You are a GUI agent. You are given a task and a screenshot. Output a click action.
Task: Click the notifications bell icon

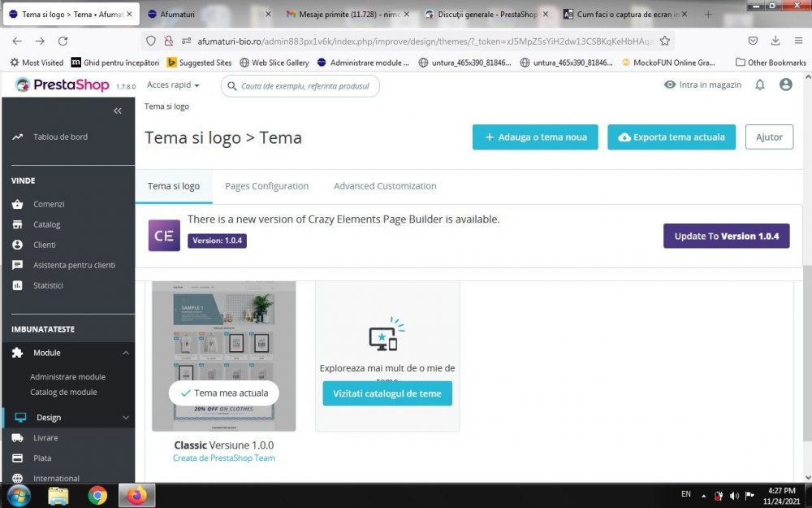point(760,84)
